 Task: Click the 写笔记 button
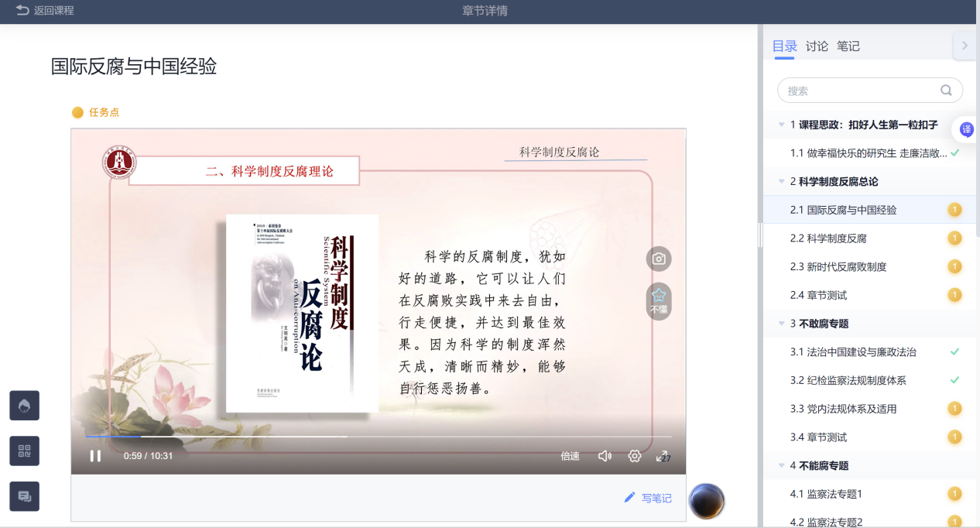click(648, 498)
